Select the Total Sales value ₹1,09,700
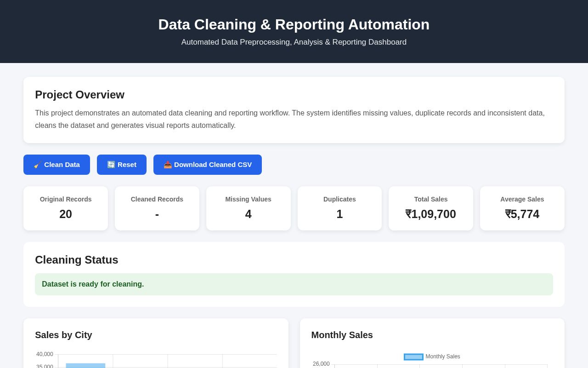This screenshot has height=368, width=588. coord(431,214)
